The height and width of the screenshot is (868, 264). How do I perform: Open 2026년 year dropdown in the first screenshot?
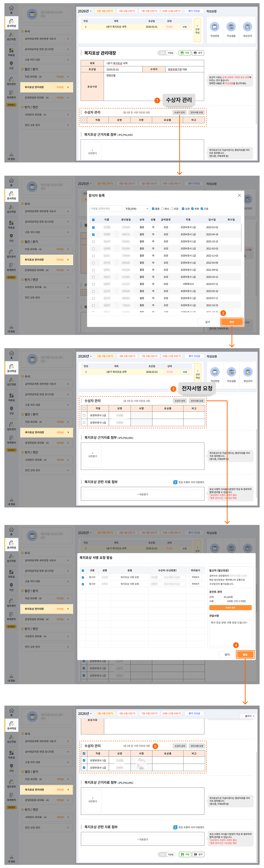click(x=85, y=11)
